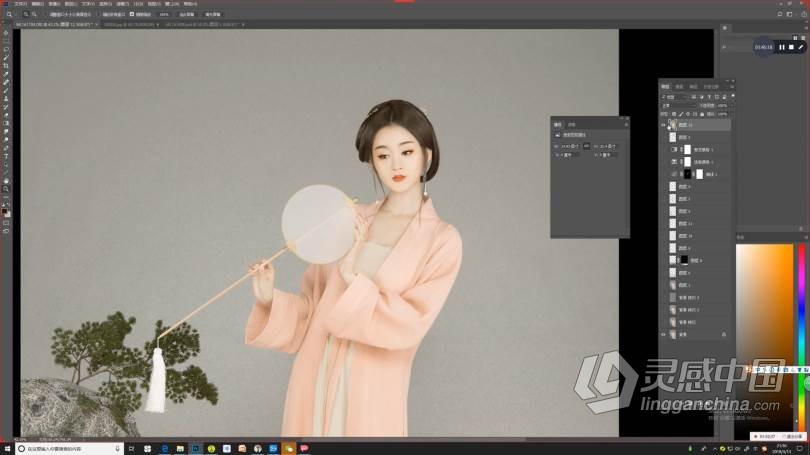Screen dimensions: 810x455
Task: Switch to the third document tab
Action: [x=205, y=24]
